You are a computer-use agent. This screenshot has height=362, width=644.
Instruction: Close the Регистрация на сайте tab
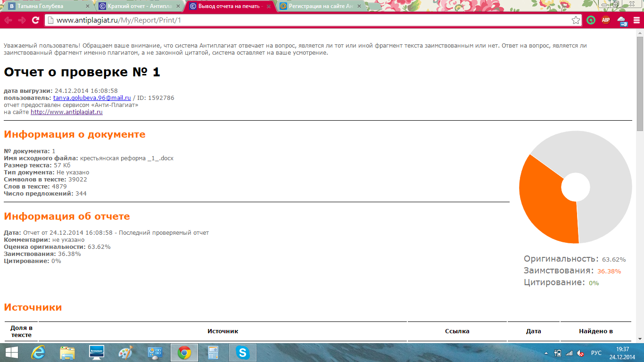(x=359, y=6)
